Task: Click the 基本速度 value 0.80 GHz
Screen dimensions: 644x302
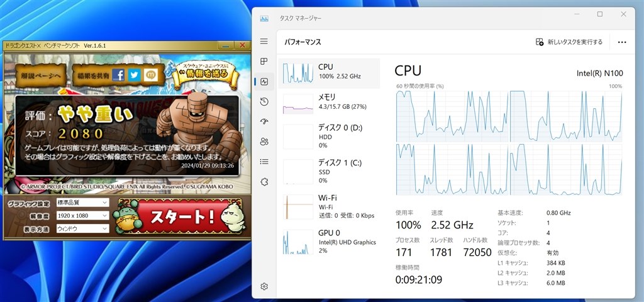Action: [558, 213]
